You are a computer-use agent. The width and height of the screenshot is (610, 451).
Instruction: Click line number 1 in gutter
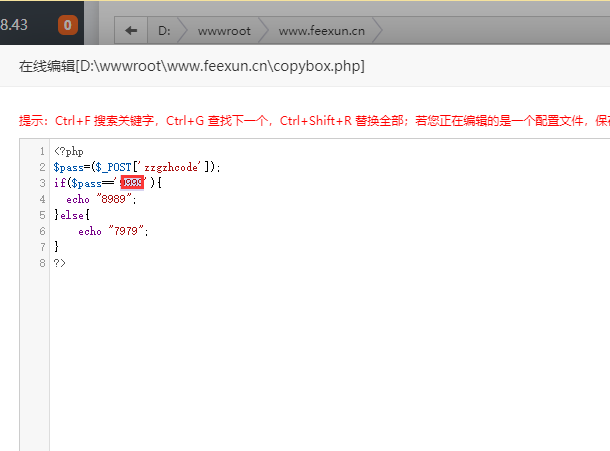(42, 151)
